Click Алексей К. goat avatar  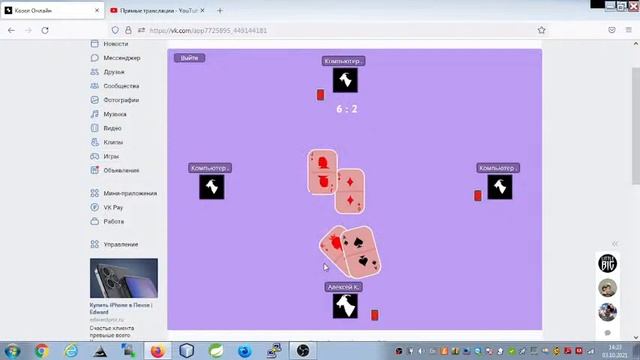pyautogui.click(x=345, y=306)
